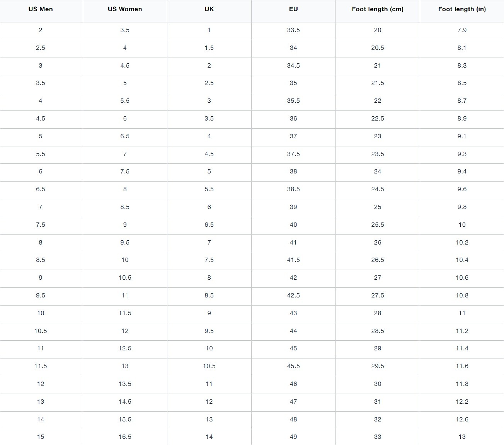
Task: Click the US Women 15.5 cell
Action: [125, 420]
